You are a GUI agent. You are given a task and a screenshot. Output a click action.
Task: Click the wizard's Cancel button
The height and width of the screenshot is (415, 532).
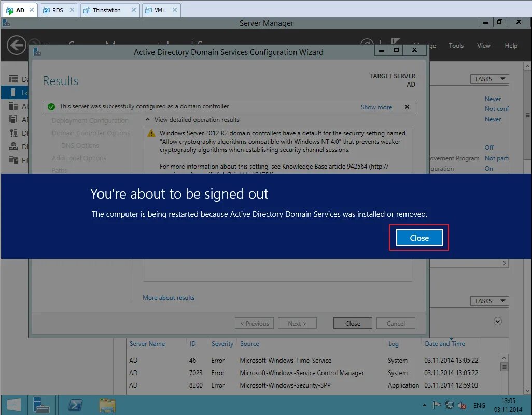click(396, 323)
